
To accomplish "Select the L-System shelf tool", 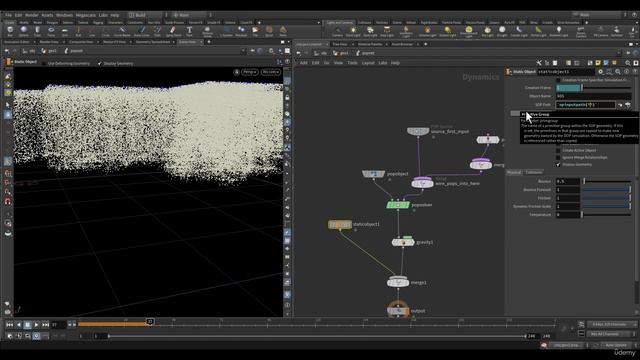I will tap(226, 31).
